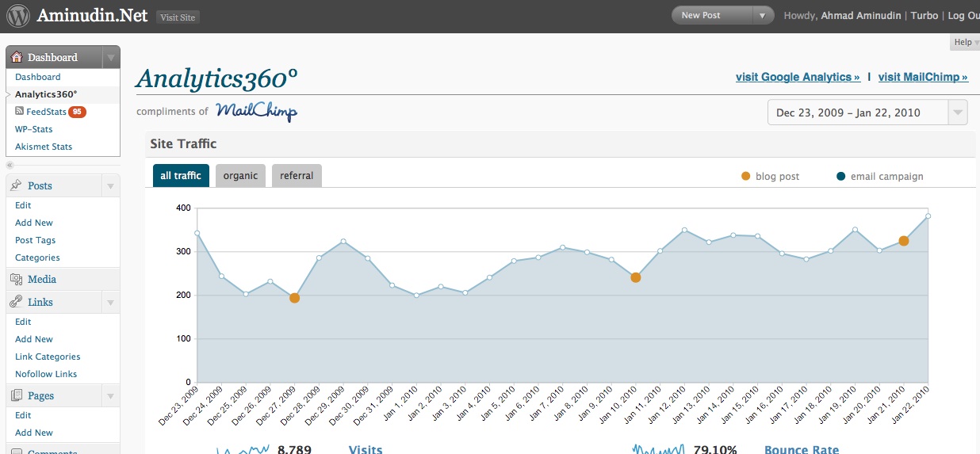The image size is (980, 454).
Task: Click Add New under Pages
Action: [x=34, y=433]
